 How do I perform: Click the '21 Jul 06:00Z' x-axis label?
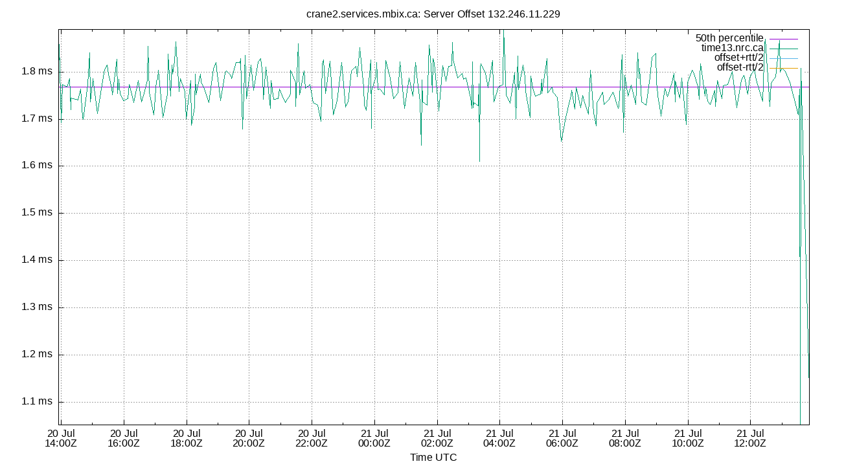point(562,438)
